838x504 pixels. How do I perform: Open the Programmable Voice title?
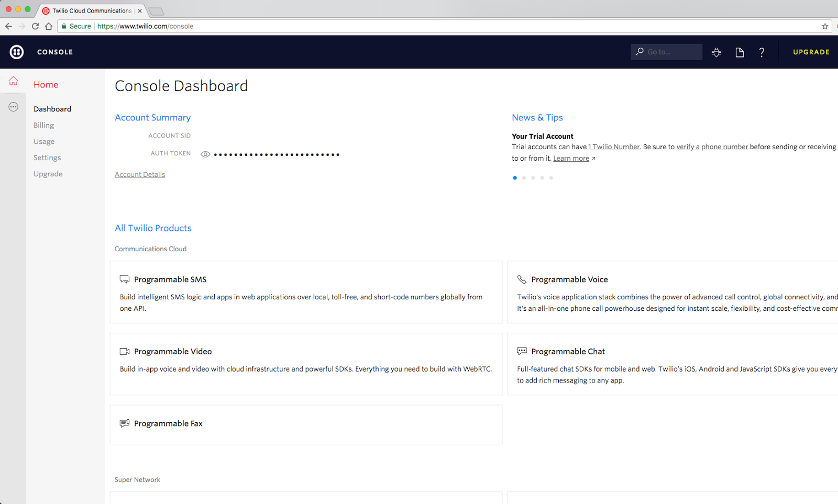569,279
